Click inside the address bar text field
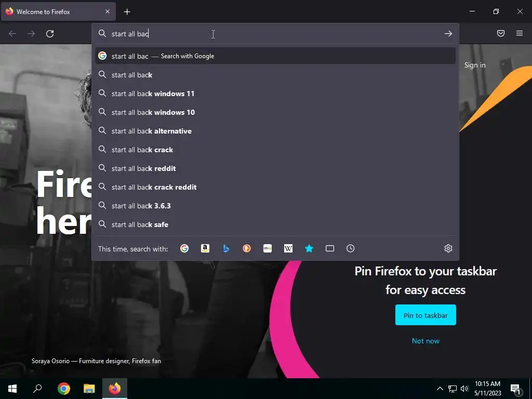The image size is (532, 399). point(275,34)
